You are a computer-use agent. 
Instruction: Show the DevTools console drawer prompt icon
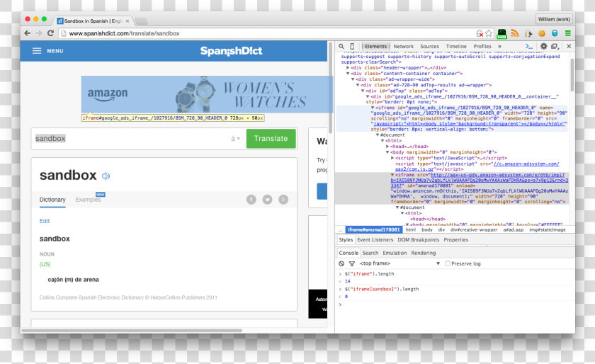(x=529, y=46)
